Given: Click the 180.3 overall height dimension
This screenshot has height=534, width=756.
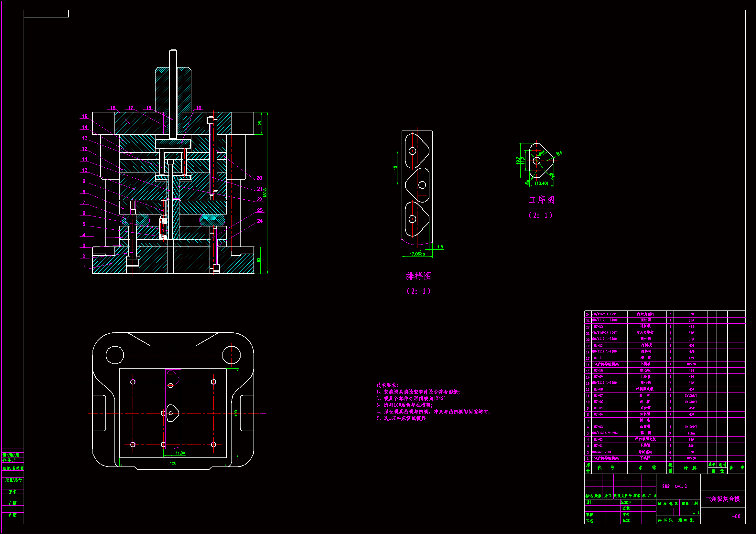Looking at the screenshot, I should 265,193.
